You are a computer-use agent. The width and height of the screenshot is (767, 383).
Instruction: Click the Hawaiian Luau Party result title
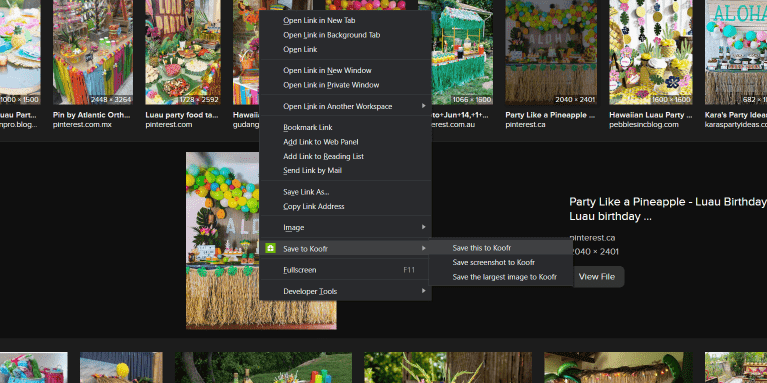tap(650, 115)
